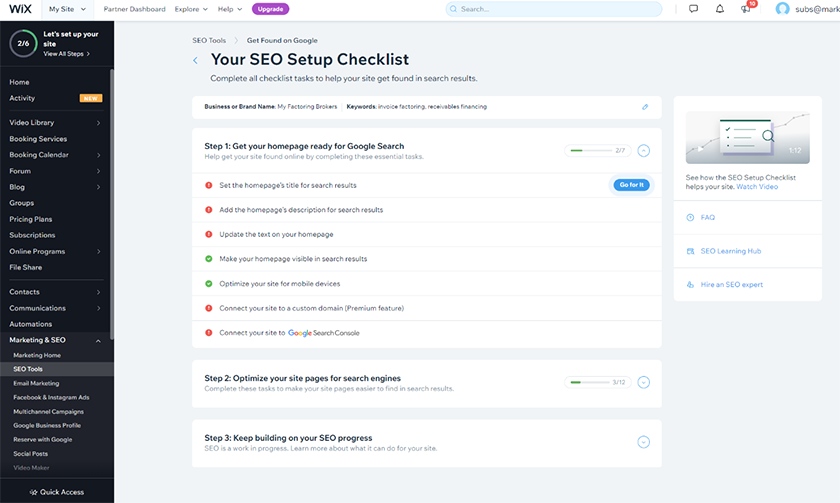This screenshot has width=840, height=503.
Task: Expand the Booking Calendar submenu arrow
Action: pos(99,155)
